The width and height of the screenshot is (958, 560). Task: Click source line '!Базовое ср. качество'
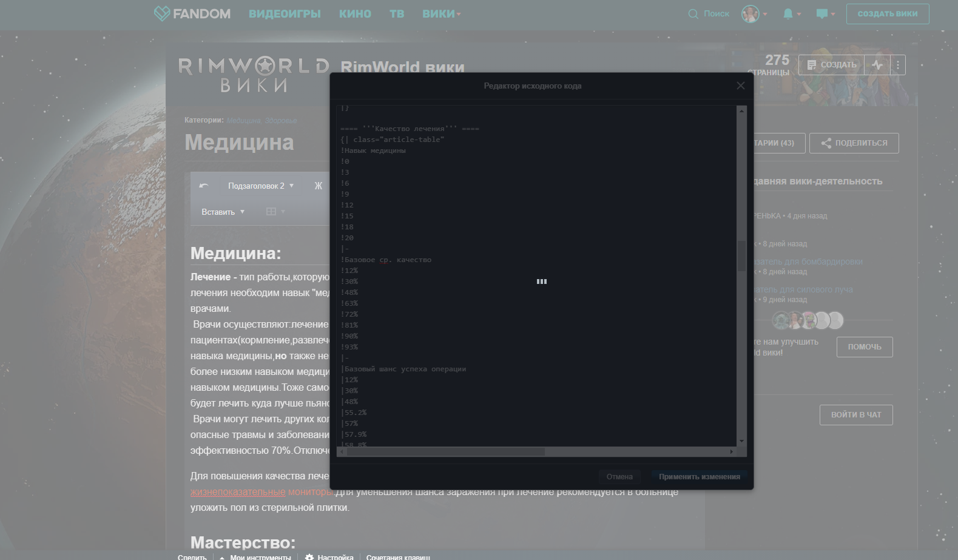[x=386, y=260]
